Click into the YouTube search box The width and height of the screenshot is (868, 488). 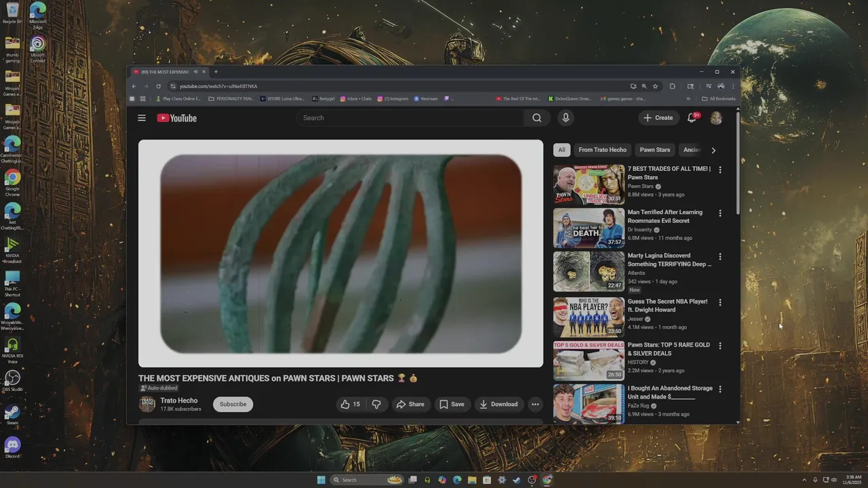[x=410, y=118]
